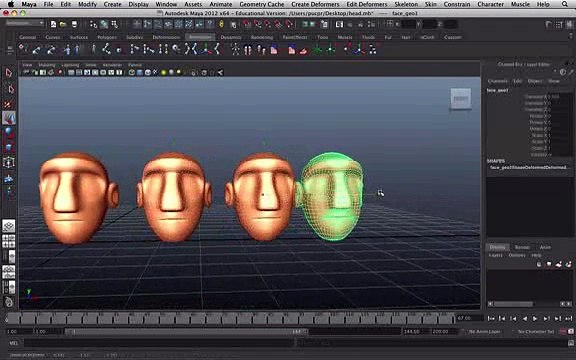Choose the Universal Manipulator in toolbox

pos(9,162)
